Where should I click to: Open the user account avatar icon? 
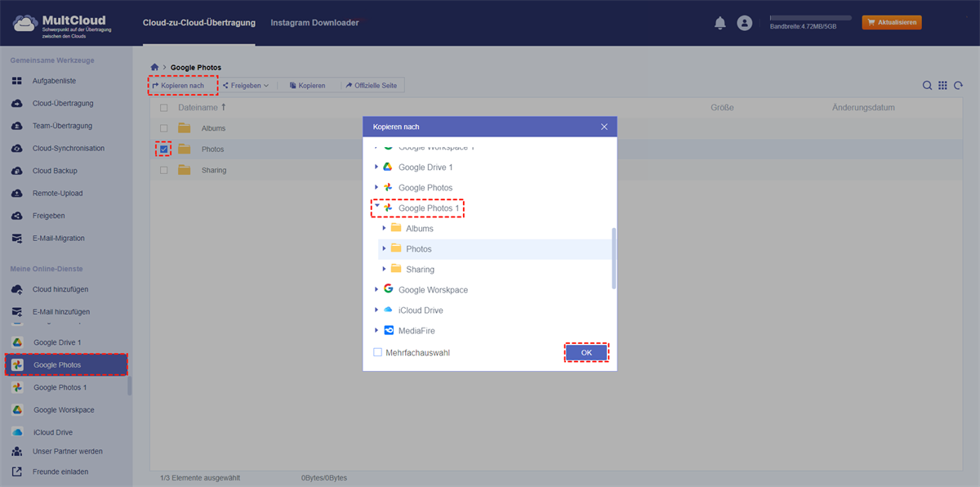click(x=744, y=23)
